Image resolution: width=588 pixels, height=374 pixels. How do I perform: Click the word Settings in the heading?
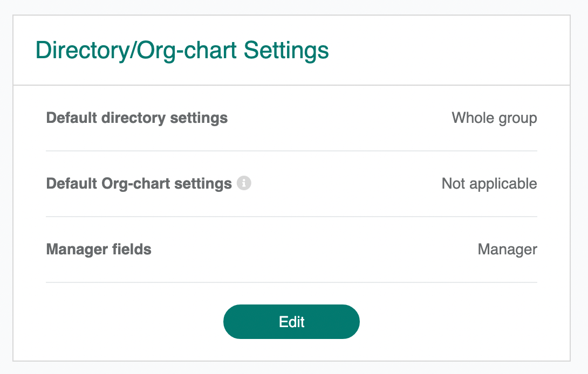(x=286, y=51)
